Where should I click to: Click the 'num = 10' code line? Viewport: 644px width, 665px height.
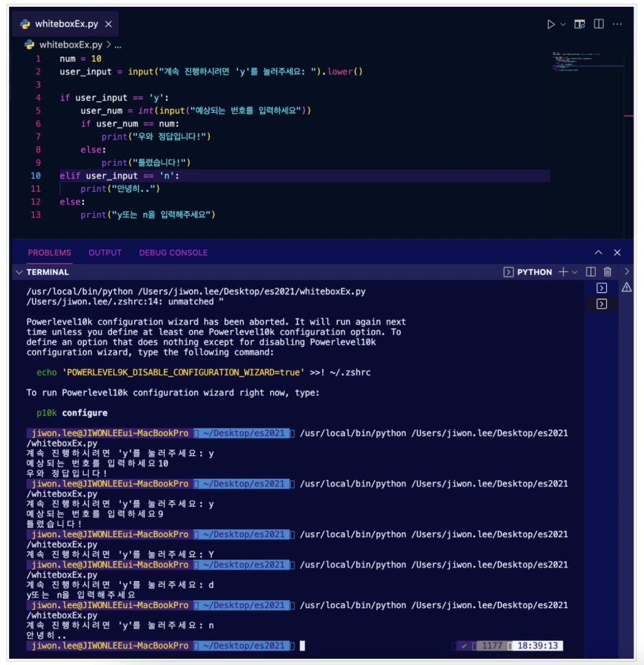(x=80, y=58)
